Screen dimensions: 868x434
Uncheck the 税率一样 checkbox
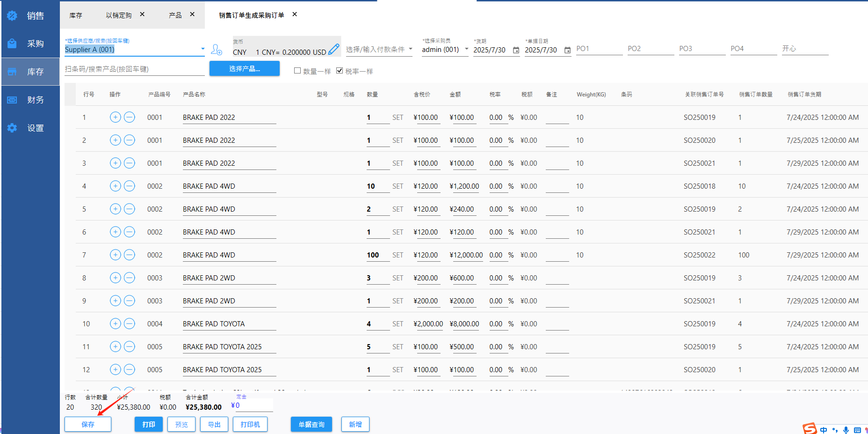[x=340, y=71]
